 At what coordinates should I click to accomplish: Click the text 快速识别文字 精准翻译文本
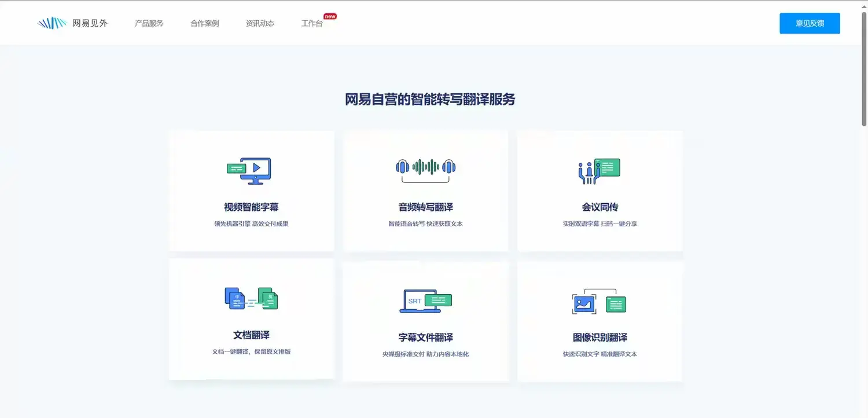600,354
